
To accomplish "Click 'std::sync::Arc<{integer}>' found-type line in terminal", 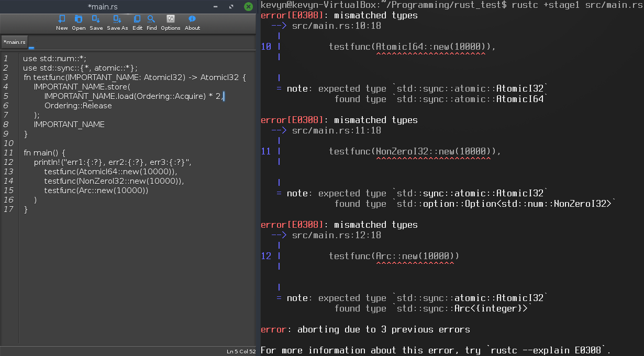I will (434, 308).
